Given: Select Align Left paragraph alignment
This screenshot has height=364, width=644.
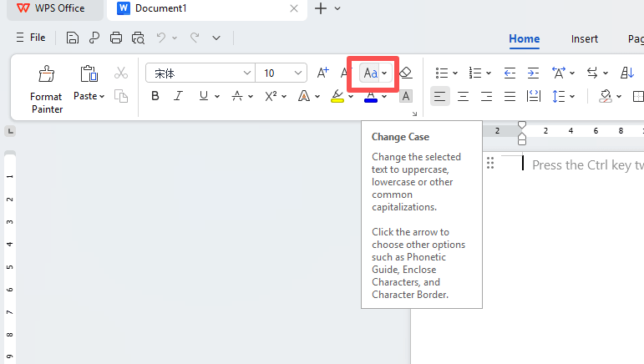Looking at the screenshot, I should tap(439, 97).
